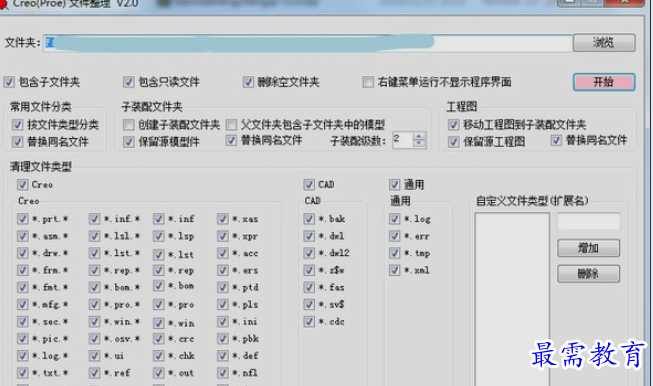
Task: Click the custom extension text box above 增加
Action: click(588, 222)
